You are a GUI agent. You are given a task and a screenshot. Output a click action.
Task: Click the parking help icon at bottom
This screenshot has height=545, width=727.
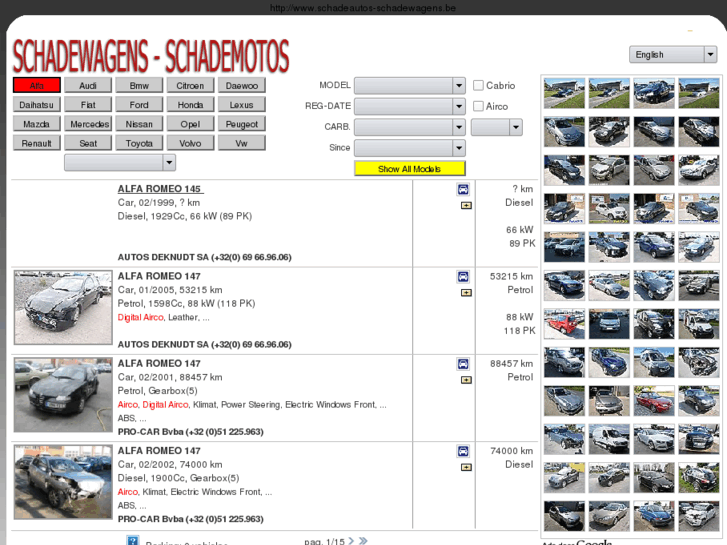(133, 540)
